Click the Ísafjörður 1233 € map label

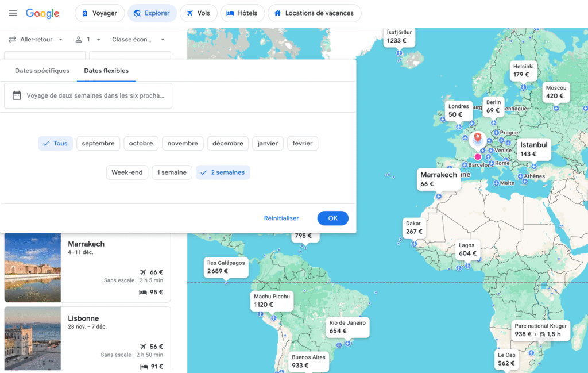399,36
